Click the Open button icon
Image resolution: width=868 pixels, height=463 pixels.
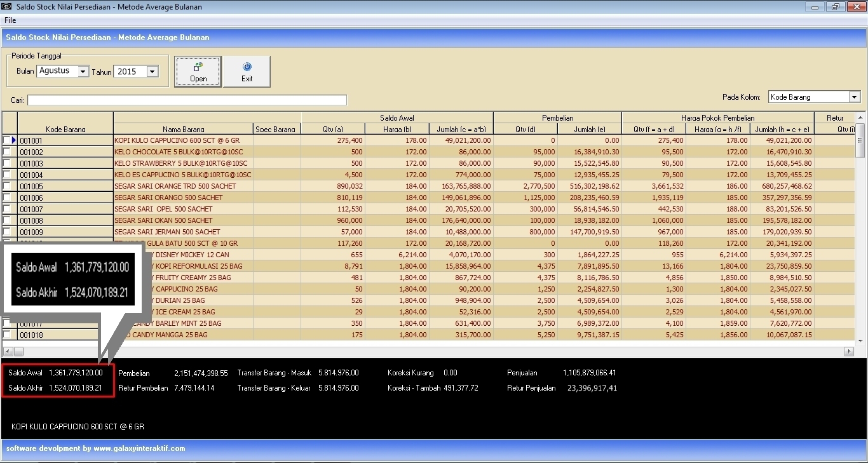198,66
